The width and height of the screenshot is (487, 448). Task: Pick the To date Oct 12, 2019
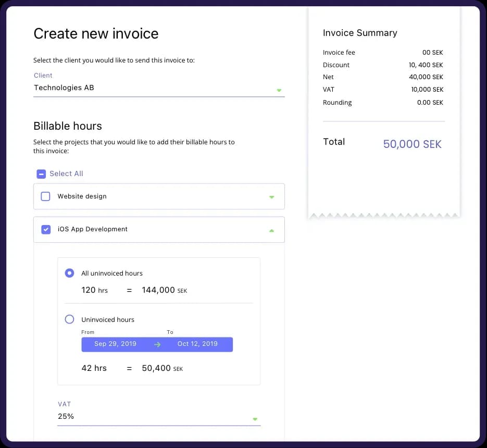pos(197,344)
